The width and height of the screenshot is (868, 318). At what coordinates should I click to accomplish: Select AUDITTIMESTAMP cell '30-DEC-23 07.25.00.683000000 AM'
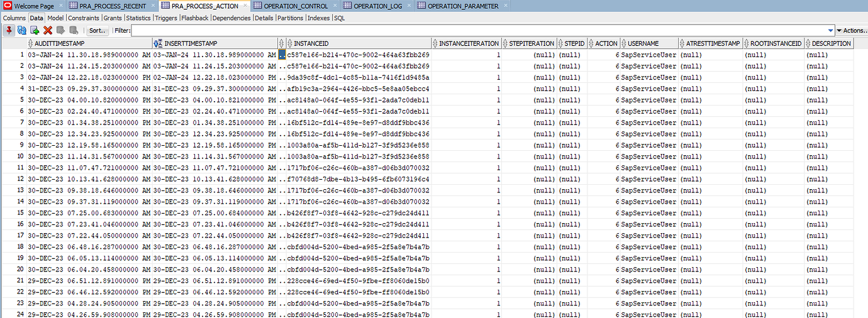coord(89,213)
